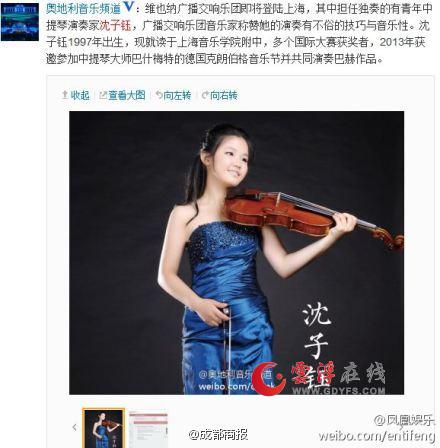Screen dimensions: 440x448
Task: Click the up-arrow icon beside 收起
Action: click(65, 95)
